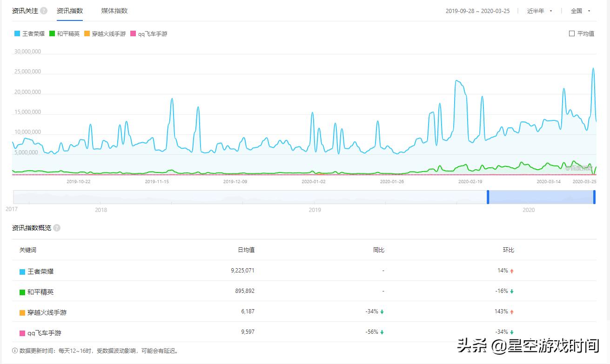
Task: Click the 穿越火线手游 keyword in table
Action: [x=47, y=313]
